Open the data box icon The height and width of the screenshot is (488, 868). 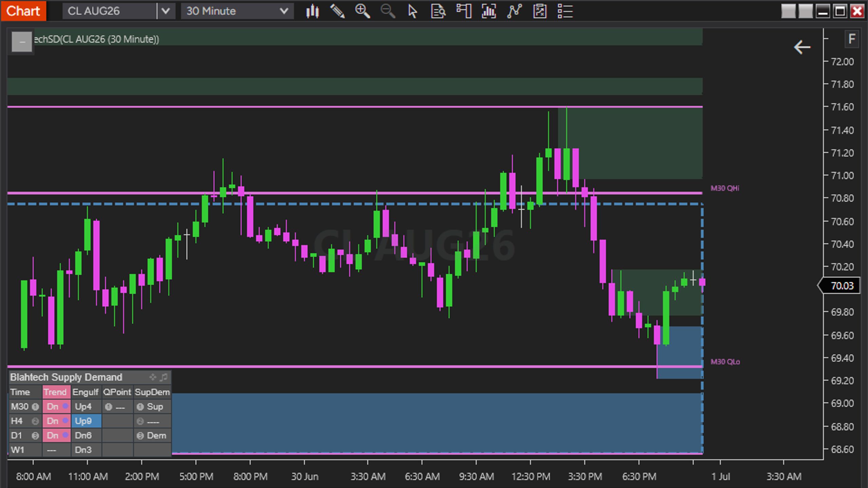point(438,11)
